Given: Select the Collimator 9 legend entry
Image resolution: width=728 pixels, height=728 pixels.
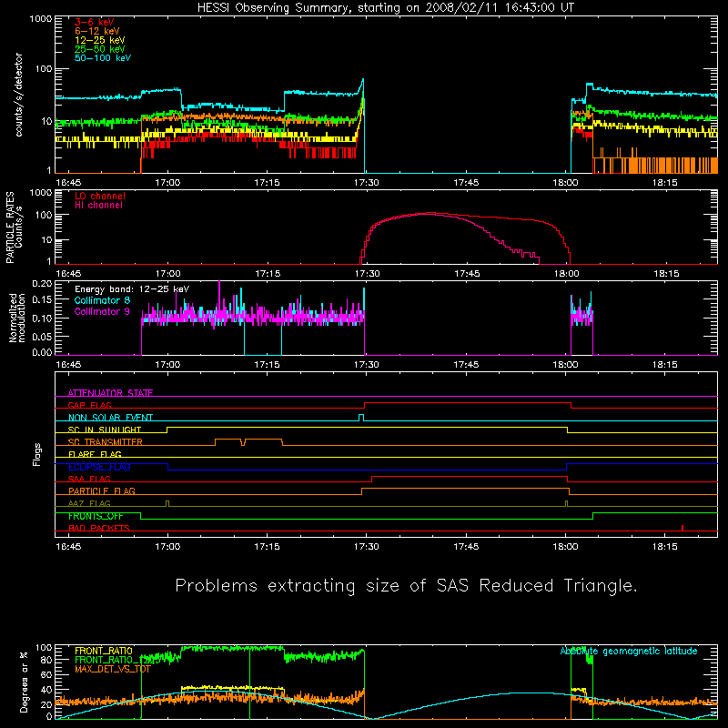Looking at the screenshot, I should (102, 311).
